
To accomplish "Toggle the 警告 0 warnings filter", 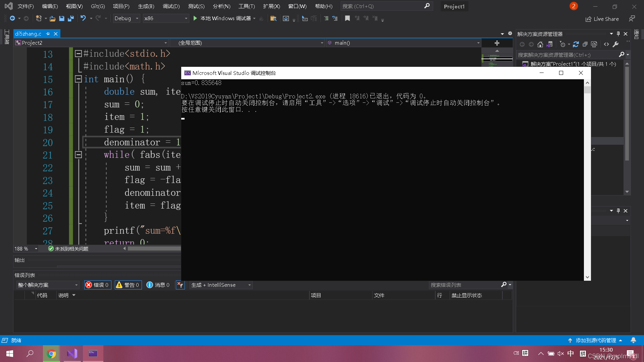I will coord(128,285).
